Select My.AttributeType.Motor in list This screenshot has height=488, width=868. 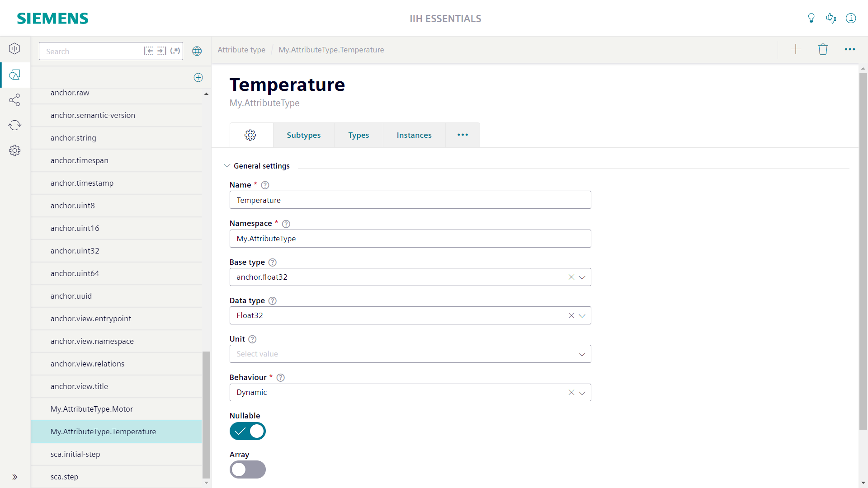tap(116, 409)
